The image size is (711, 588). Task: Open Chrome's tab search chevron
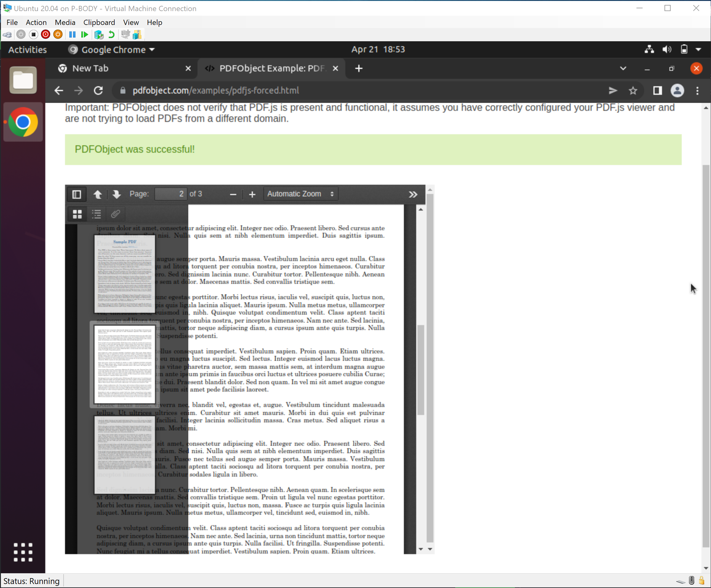pos(623,68)
